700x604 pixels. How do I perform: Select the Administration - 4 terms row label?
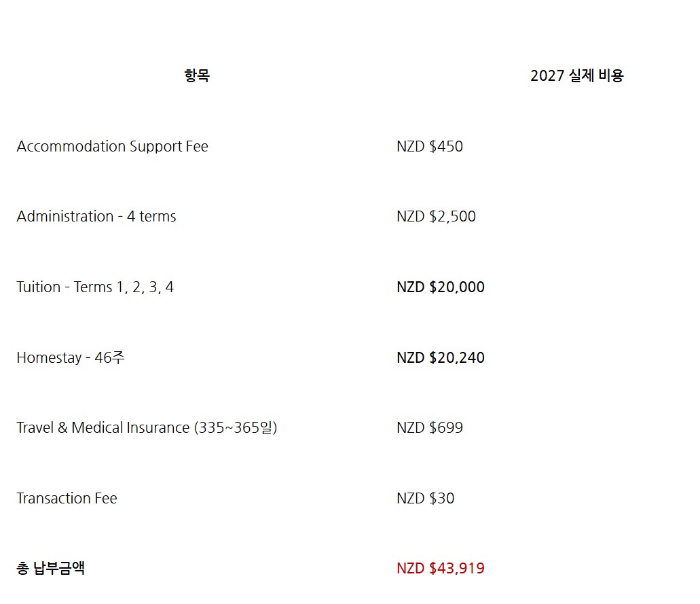96,217
